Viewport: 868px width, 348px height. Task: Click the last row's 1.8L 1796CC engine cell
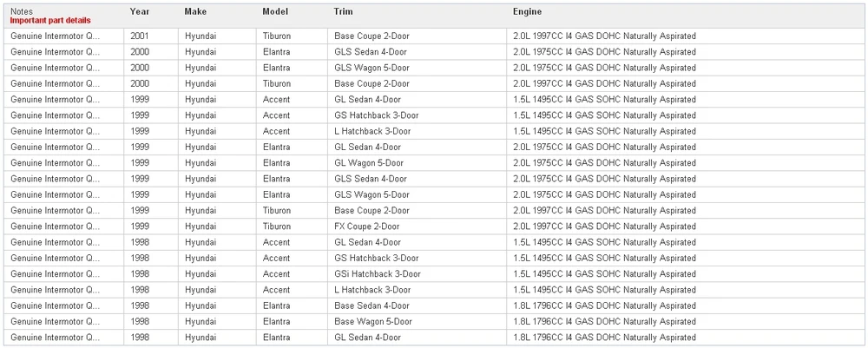684,338
